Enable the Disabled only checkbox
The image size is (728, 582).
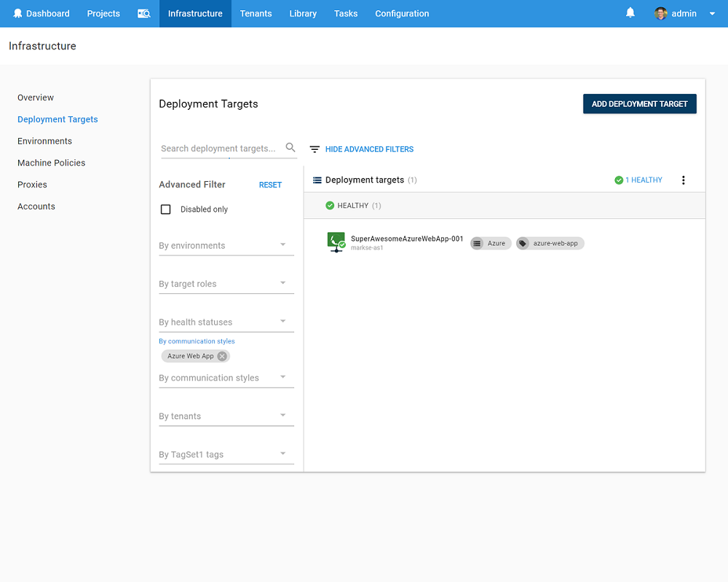pyautogui.click(x=166, y=210)
